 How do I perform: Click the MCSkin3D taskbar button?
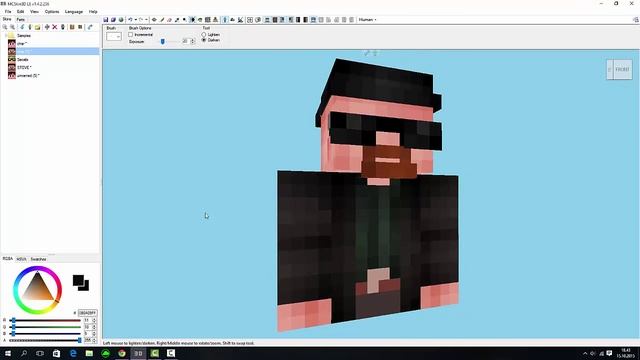pyautogui.click(x=138, y=353)
